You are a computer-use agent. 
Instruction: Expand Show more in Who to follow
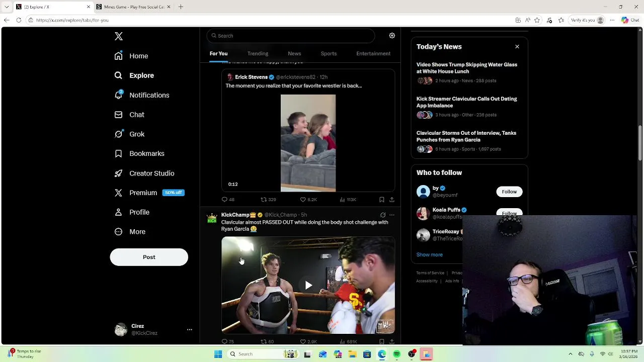click(430, 254)
